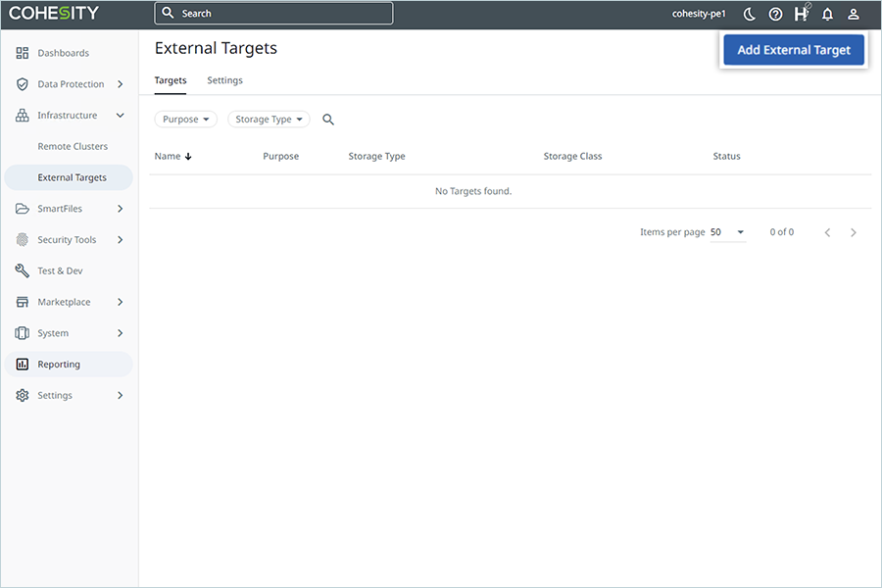Click the Cohesity logo

[54, 13]
